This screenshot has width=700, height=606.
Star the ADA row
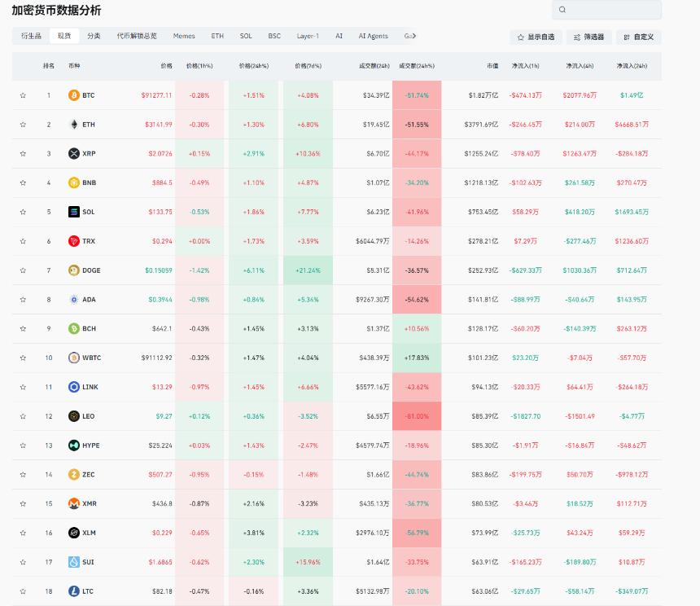click(23, 299)
